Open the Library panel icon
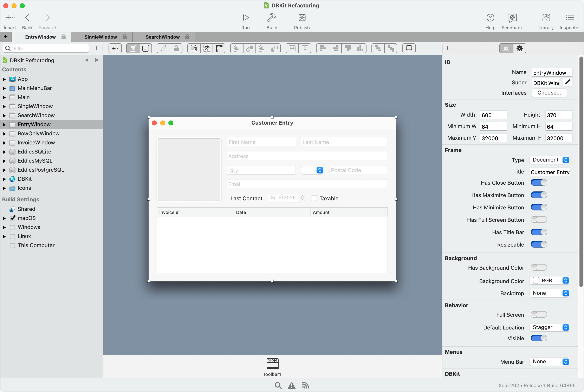Viewport: 584px width, 392px height. pyautogui.click(x=546, y=18)
